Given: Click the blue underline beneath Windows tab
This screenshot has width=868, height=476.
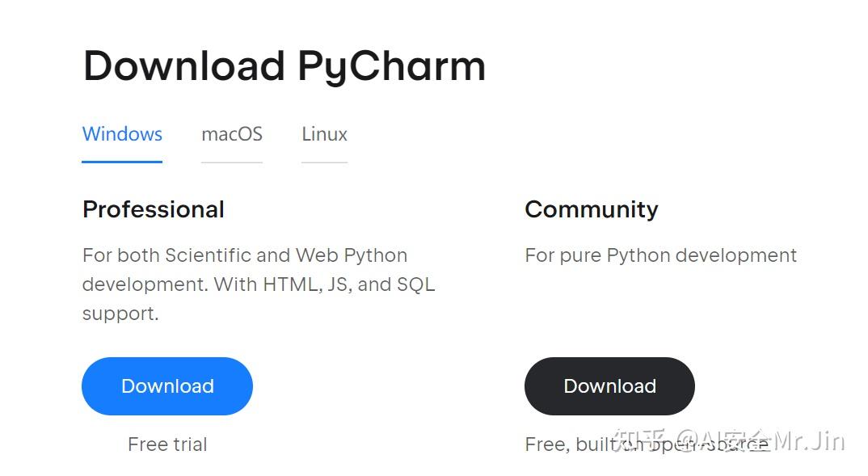Looking at the screenshot, I should pos(122,162).
